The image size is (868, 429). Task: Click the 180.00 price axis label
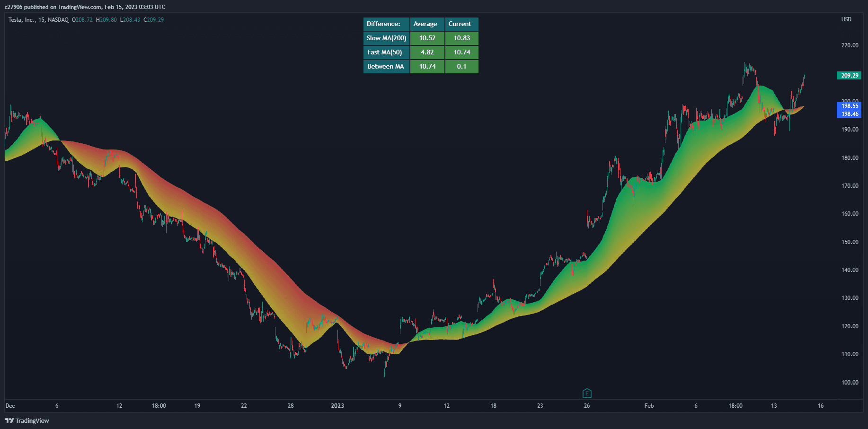850,158
